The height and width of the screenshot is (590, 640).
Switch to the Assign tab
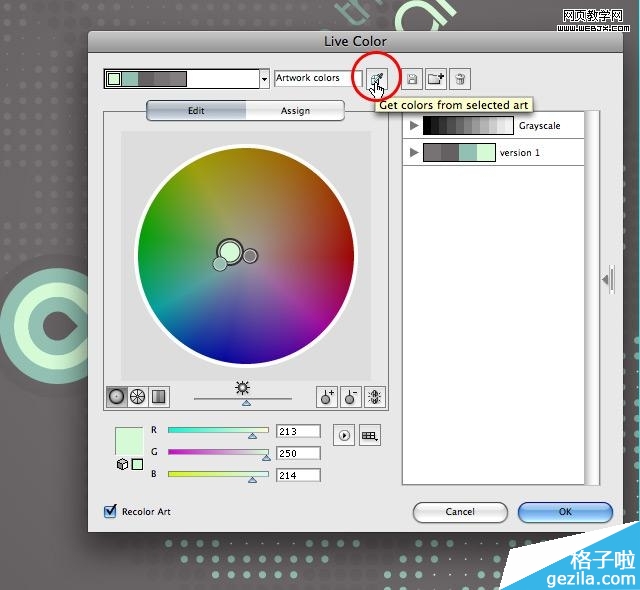295,111
